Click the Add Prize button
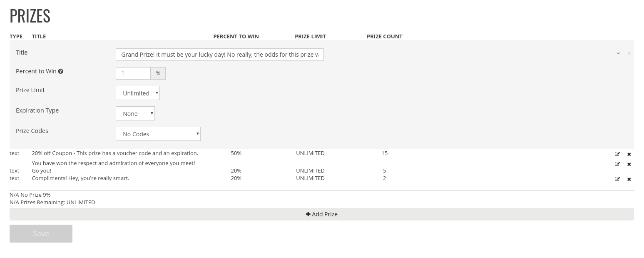The height and width of the screenshot is (258, 644). click(x=321, y=214)
